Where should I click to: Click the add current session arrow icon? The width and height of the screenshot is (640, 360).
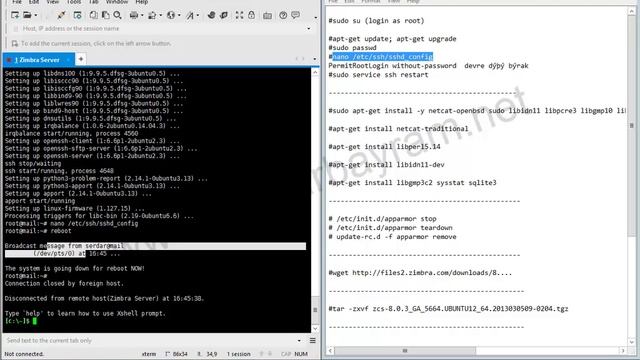tap(15, 43)
